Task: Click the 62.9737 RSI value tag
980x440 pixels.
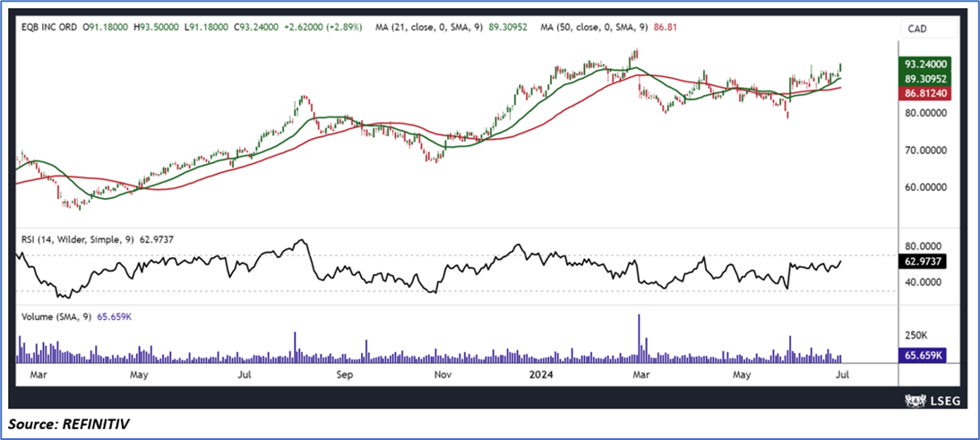Action: pos(924,262)
